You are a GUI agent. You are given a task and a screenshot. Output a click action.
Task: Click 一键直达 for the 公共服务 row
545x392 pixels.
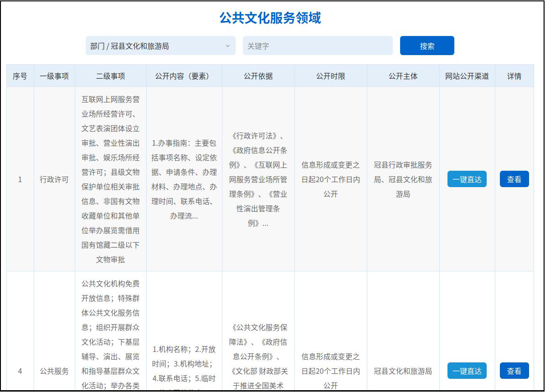467,371
